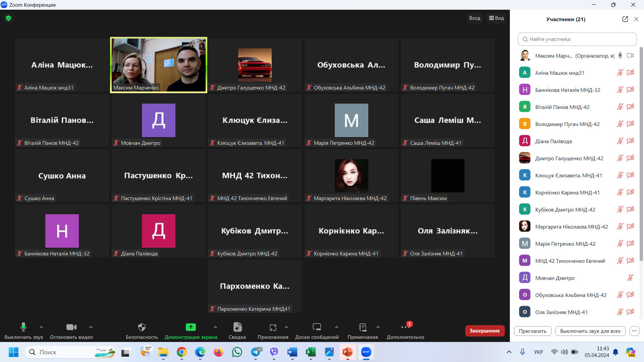Click Выключить звук для всех button
The width and height of the screenshot is (644, 362).
[590, 331]
